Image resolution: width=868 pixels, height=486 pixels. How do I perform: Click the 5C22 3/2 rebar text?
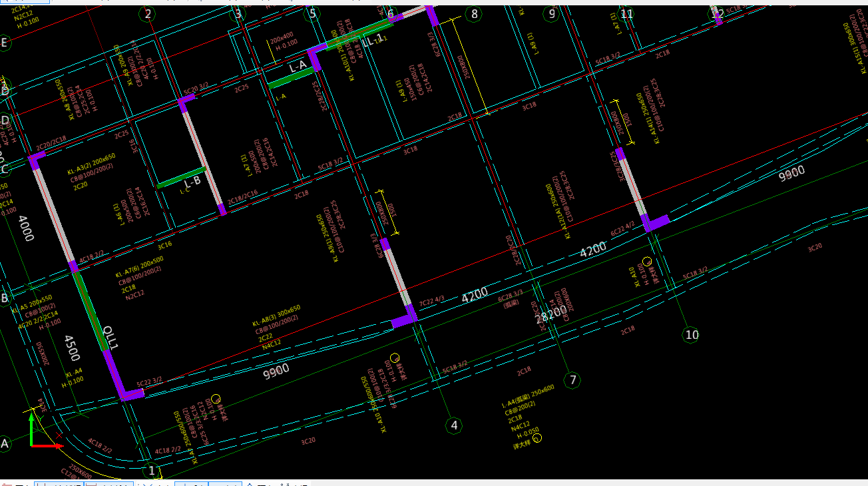coord(149,382)
